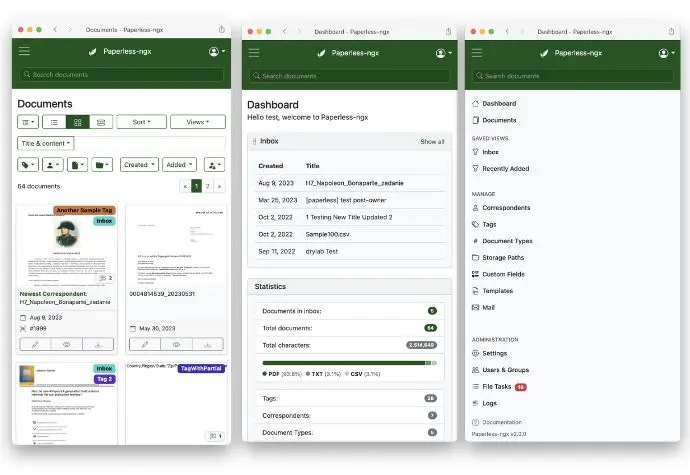The width and height of the screenshot is (690, 475).
Task: Switch to list (table) view
Action: 54,122
